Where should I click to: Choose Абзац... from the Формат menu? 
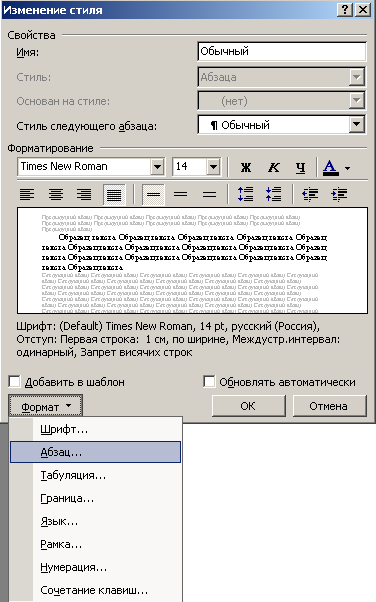pyautogui.click(x=95, y=452)
